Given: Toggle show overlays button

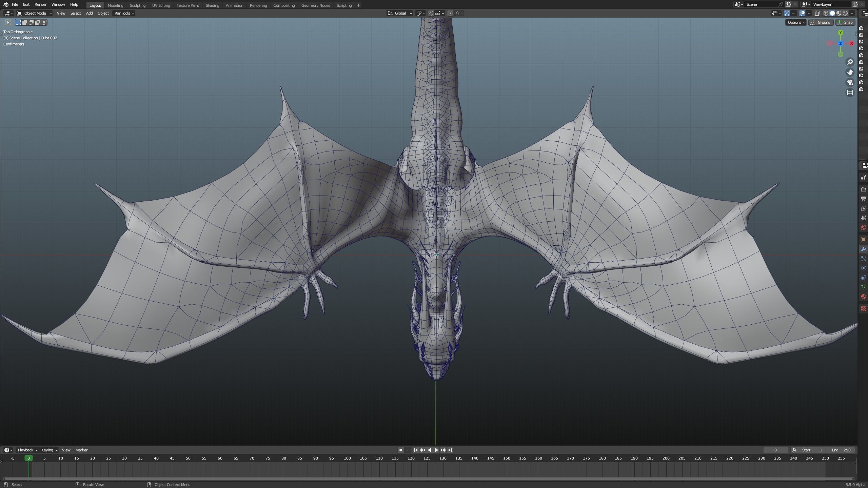Looking at the screenshot, I should click(x=802, y=13).
